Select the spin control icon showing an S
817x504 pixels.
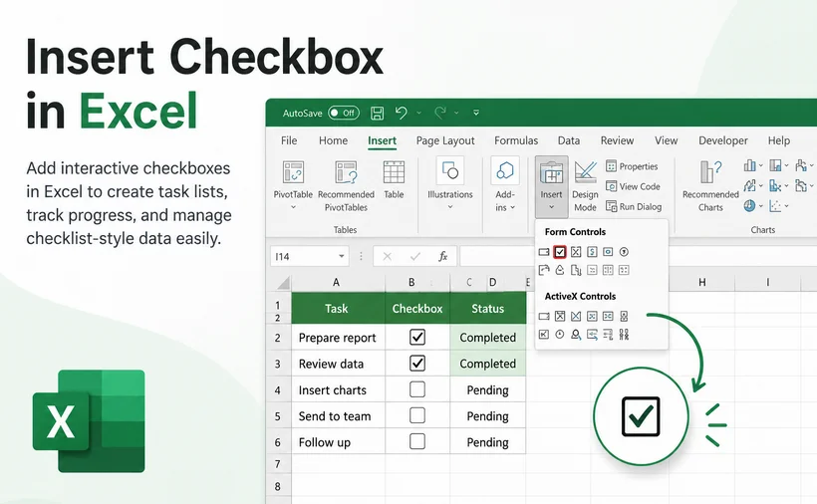592,252
